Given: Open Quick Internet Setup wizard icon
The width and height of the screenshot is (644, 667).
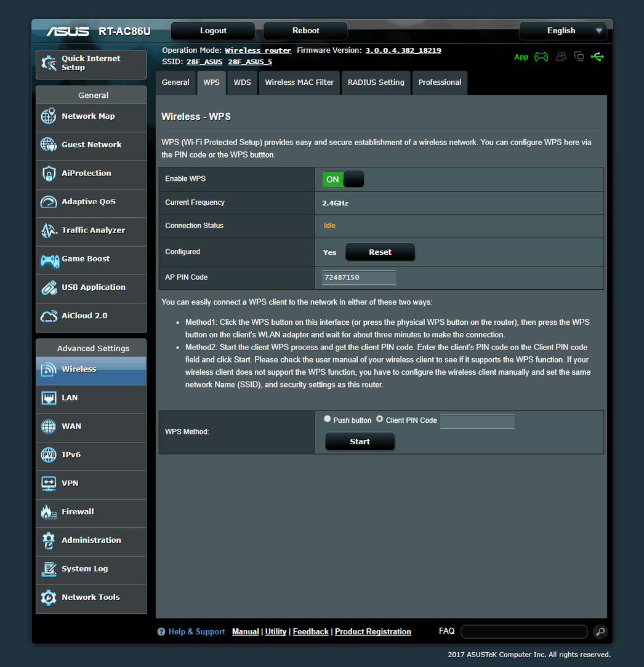Looking at the screenshot, I should [49, 63].
